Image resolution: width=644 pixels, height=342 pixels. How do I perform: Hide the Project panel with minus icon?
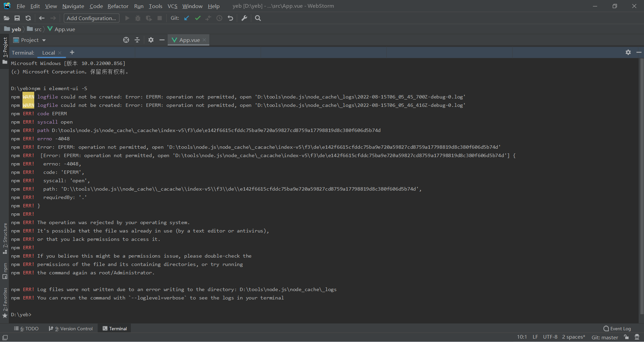(x=162, y=40)
